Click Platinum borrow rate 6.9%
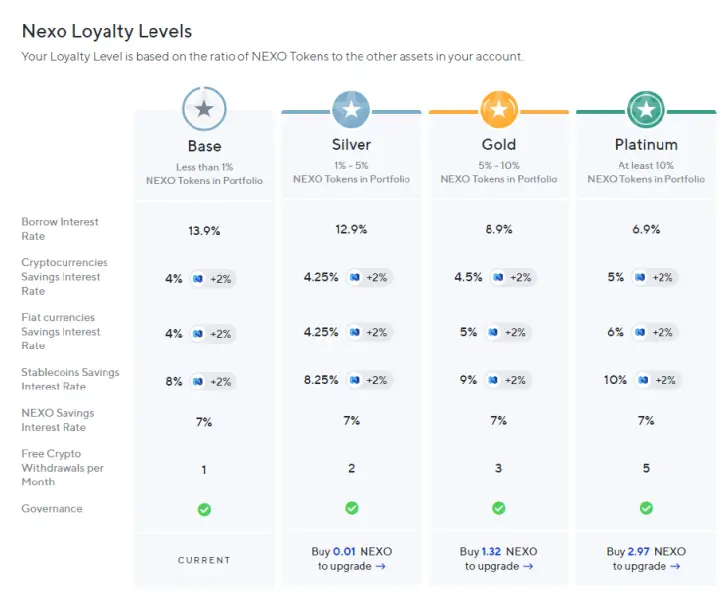726x596 pixels. (x=646, y=229)
